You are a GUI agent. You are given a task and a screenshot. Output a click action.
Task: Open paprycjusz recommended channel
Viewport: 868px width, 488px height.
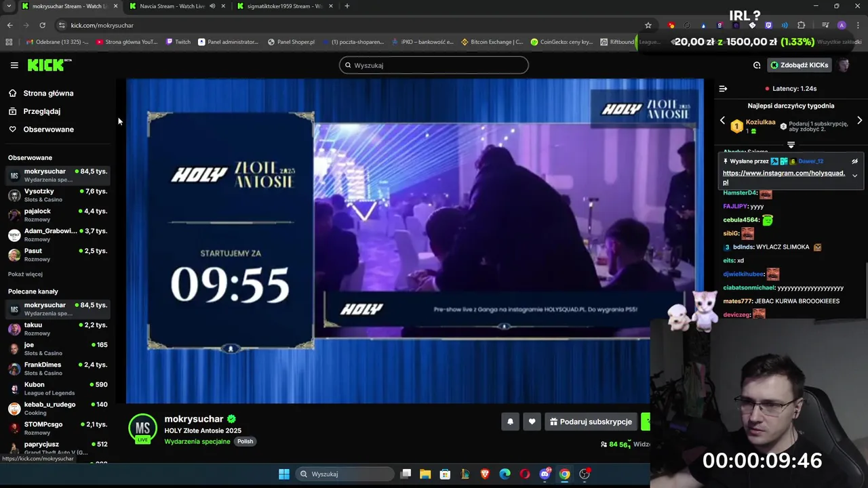click(x=58, y=447)
